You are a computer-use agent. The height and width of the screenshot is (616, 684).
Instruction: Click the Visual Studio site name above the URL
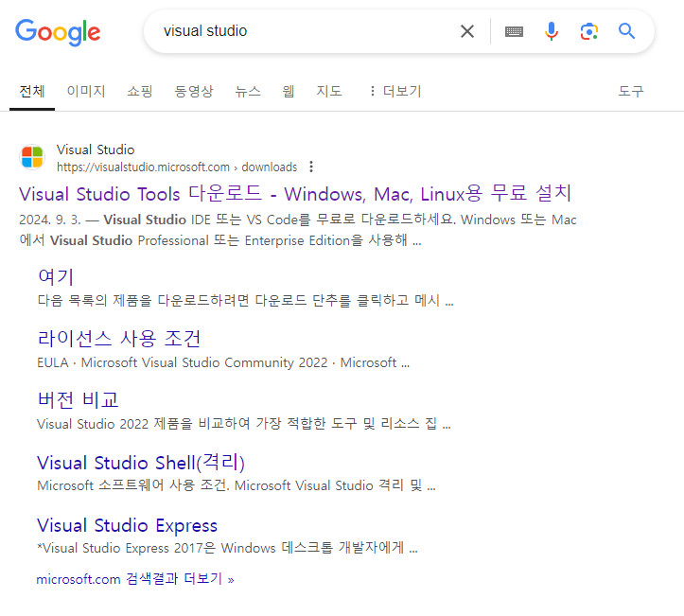coord(96,150)
